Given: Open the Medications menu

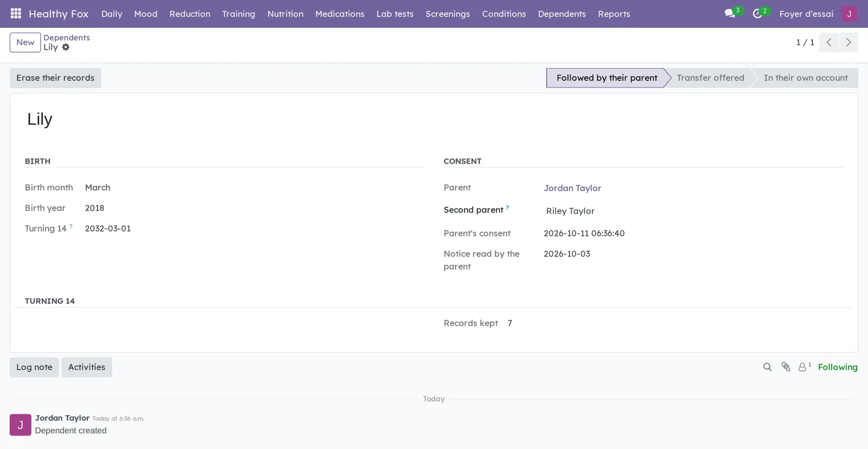Looking at the screenshot, I should click(340, 14).
